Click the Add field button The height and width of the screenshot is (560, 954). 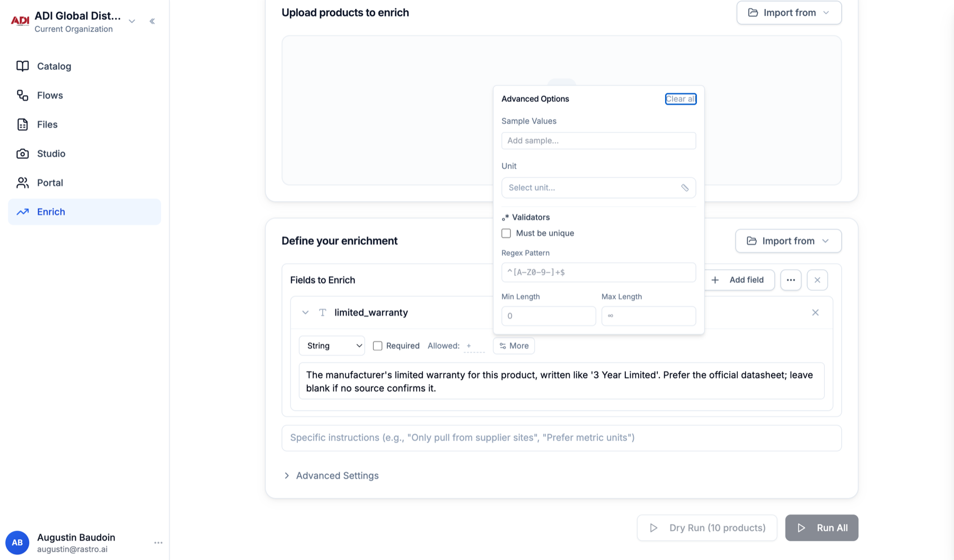[x=739, y=280]
